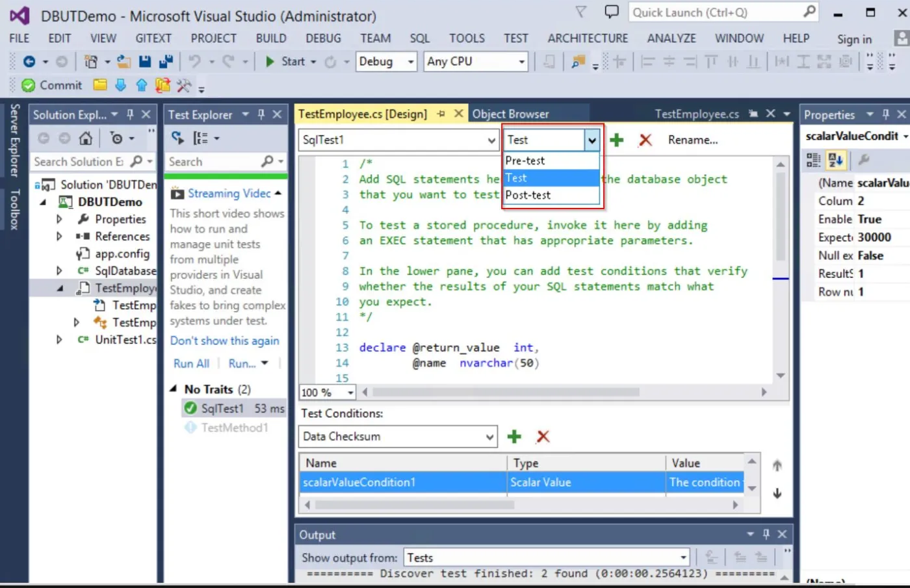Viewport: 910px width, 588px height.
Task: Click the Group By icon in Test Explorer
Action: click(200, 138)
